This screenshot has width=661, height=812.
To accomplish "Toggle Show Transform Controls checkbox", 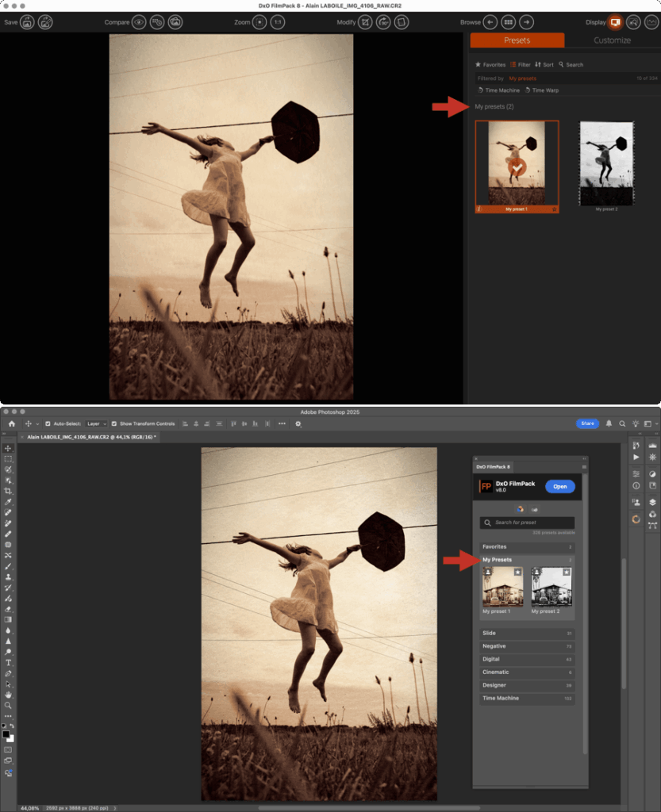I will pyautogui.click(x=114, y=424).
